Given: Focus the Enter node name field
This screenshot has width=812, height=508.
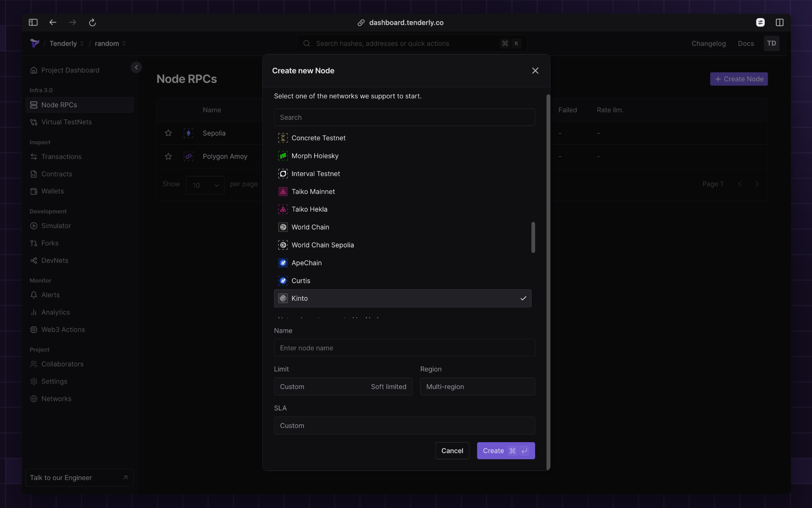Looking at the screenshot, I should (404, 348).
